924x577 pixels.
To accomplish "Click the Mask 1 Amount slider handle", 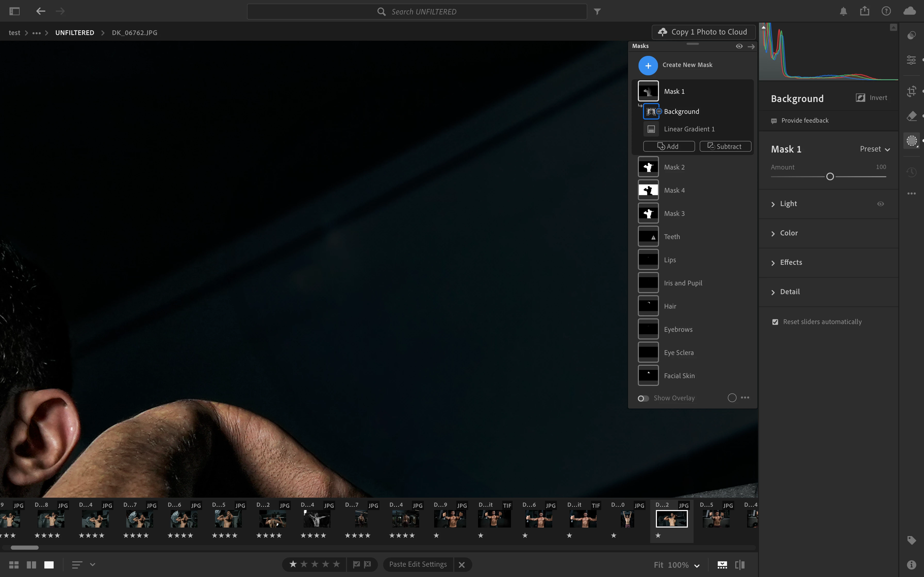I will click(x=830, y=177).
